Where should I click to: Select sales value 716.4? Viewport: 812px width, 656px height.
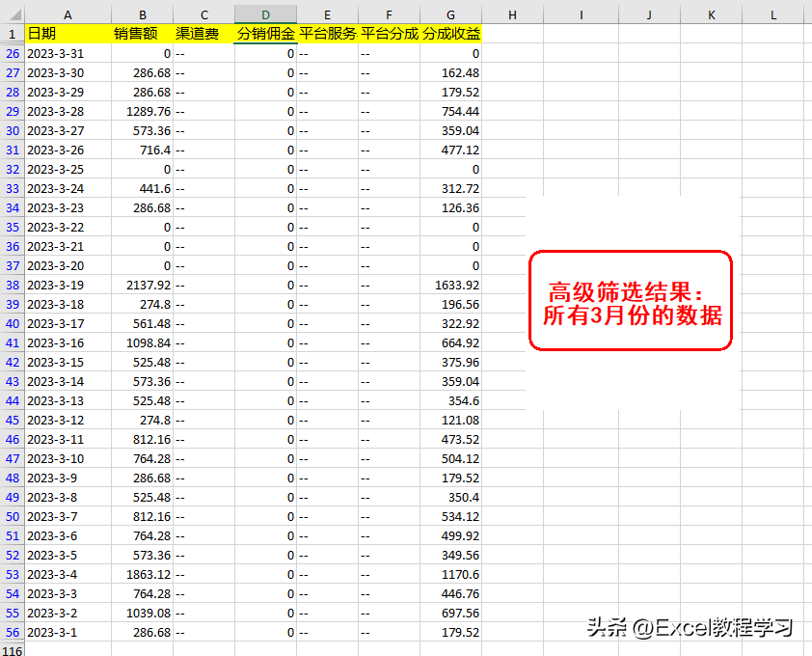[x=143, y=150]
